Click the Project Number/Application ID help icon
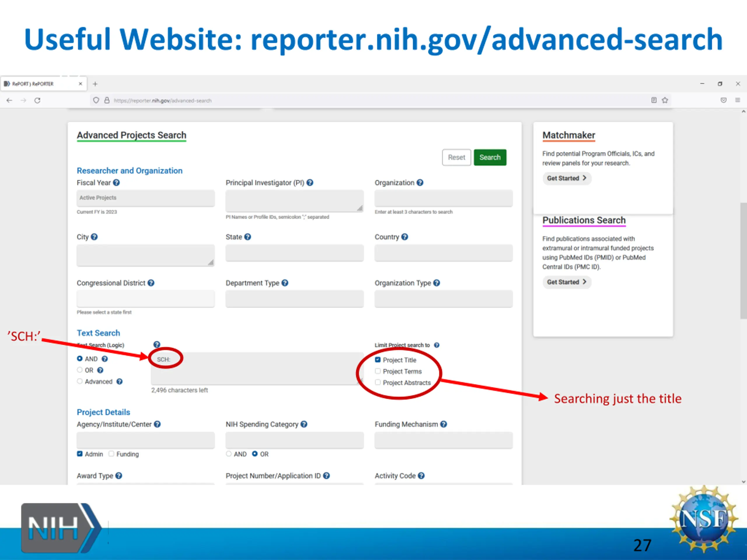This screenshot has height=560, width=747. click(x=326, y=476)
